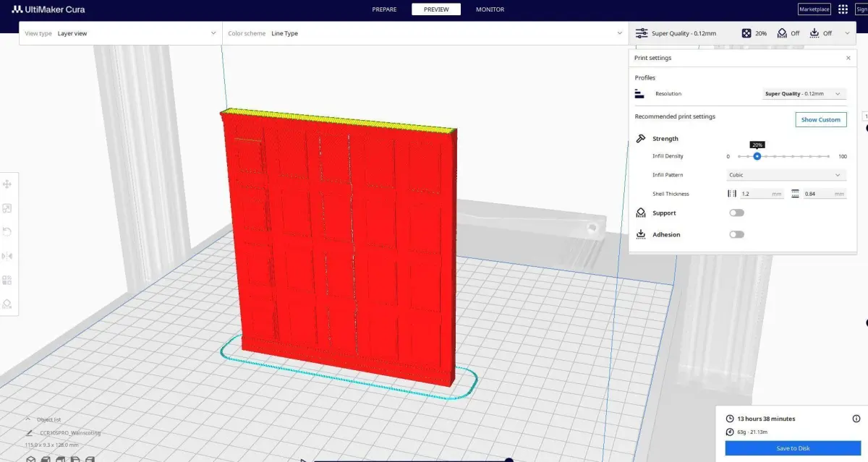Switch to 3D view camera cube icon
The width and height of the screenshot is (868, 462).
pyautogui.click(x=31, y=459)
